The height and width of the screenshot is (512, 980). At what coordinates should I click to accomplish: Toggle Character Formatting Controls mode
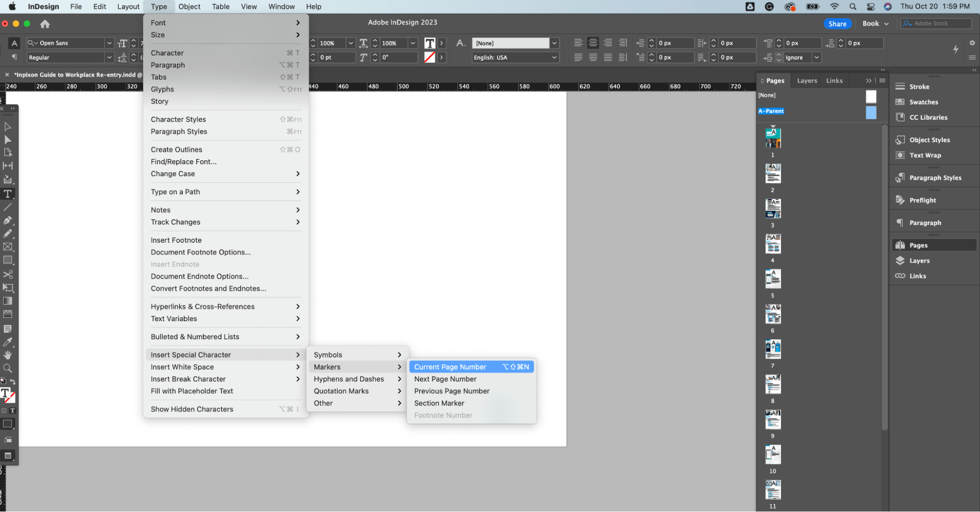pyautogui.click(x=14, y=43)
